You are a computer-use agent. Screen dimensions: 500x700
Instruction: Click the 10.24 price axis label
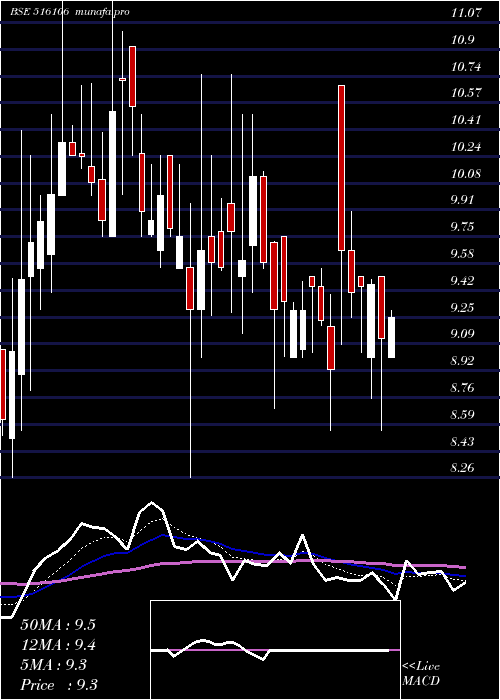(466, 147)
